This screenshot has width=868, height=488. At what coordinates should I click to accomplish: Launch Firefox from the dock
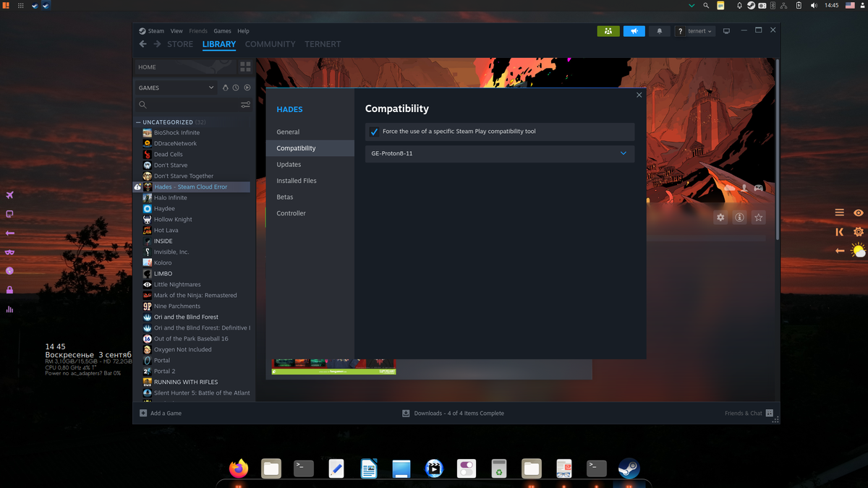(239, 468)
